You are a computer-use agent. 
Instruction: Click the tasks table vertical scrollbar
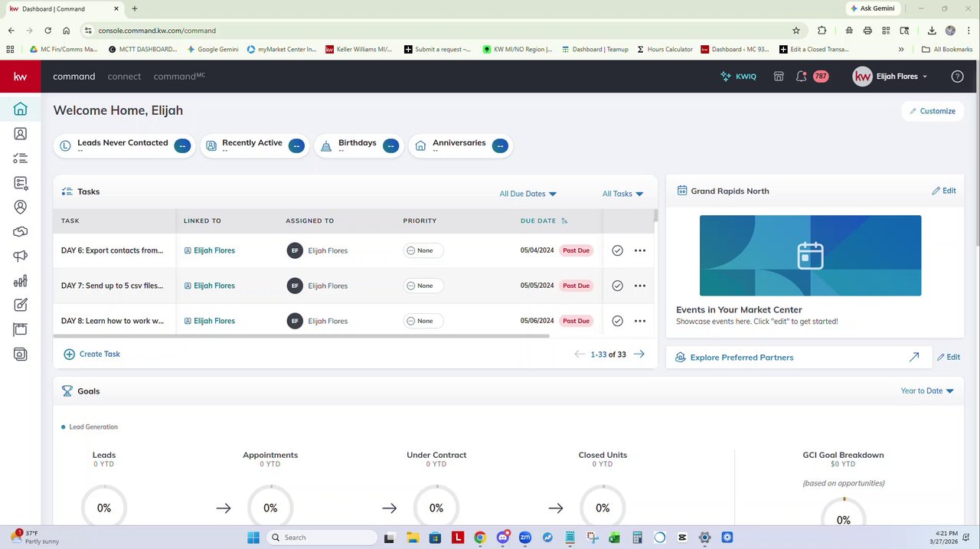(x=655, y=215)
